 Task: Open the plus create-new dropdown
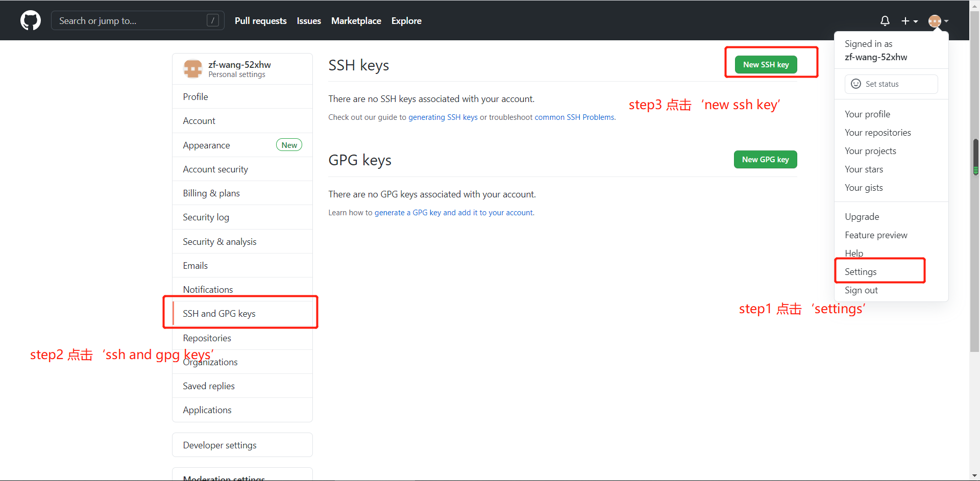pos(910,21)
